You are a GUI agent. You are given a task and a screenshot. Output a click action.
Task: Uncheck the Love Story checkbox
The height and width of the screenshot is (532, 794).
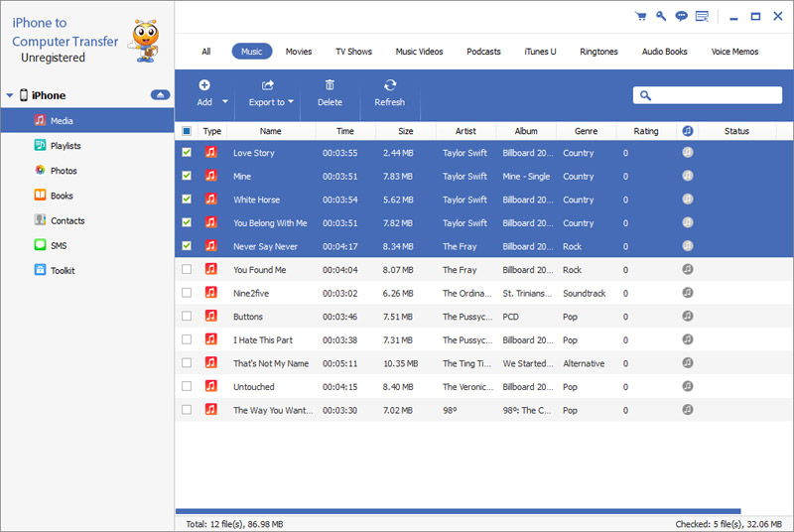187,153
